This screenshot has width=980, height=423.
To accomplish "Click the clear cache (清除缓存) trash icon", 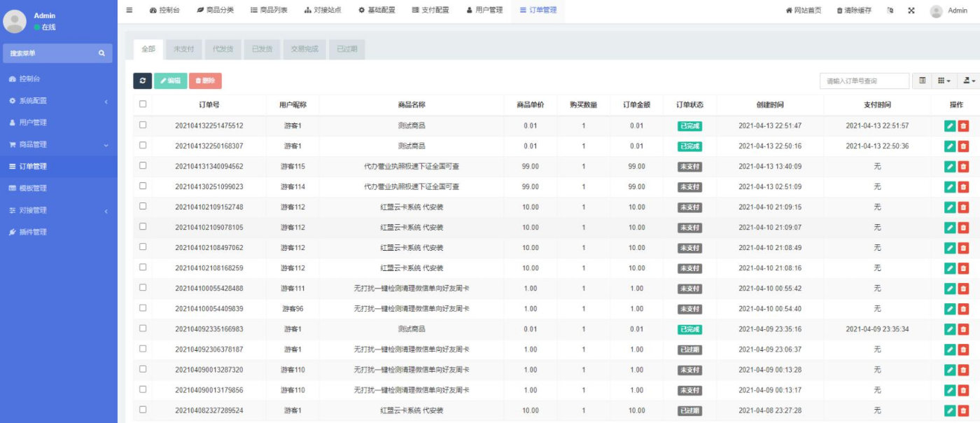I will (x=839, y=11).
